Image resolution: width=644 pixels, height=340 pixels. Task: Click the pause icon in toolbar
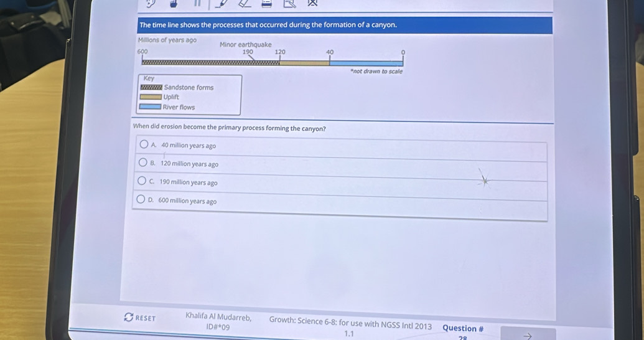click(198, 4)
